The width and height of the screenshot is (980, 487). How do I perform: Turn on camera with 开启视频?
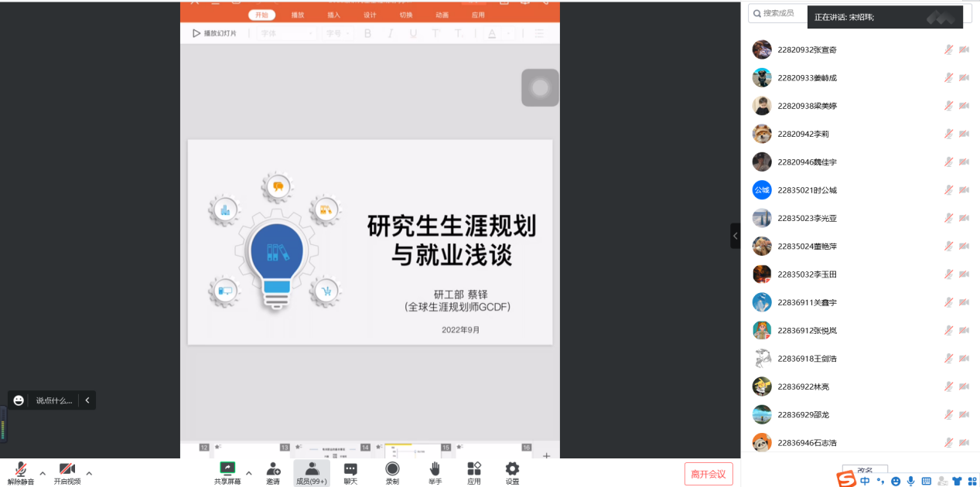67,469
